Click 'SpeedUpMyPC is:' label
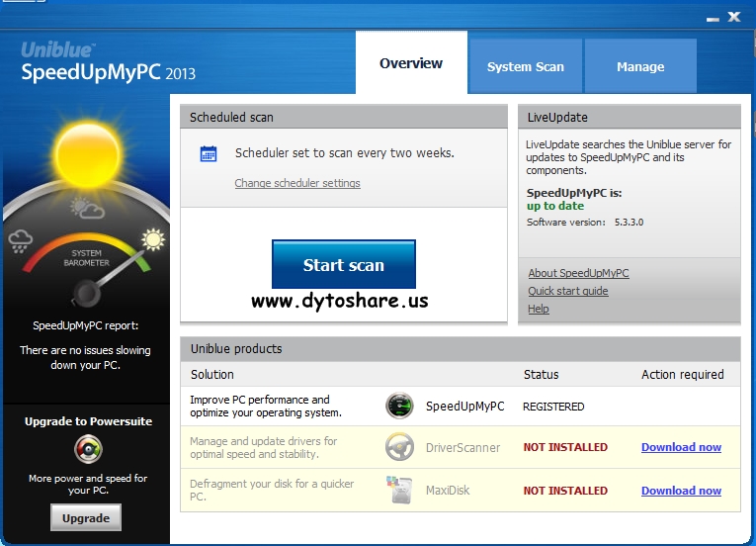756x546 pixels. (x=574, y=193)
